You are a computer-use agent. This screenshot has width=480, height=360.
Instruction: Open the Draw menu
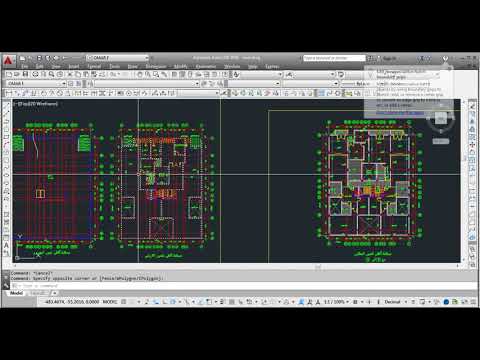(x=132, y=66)
